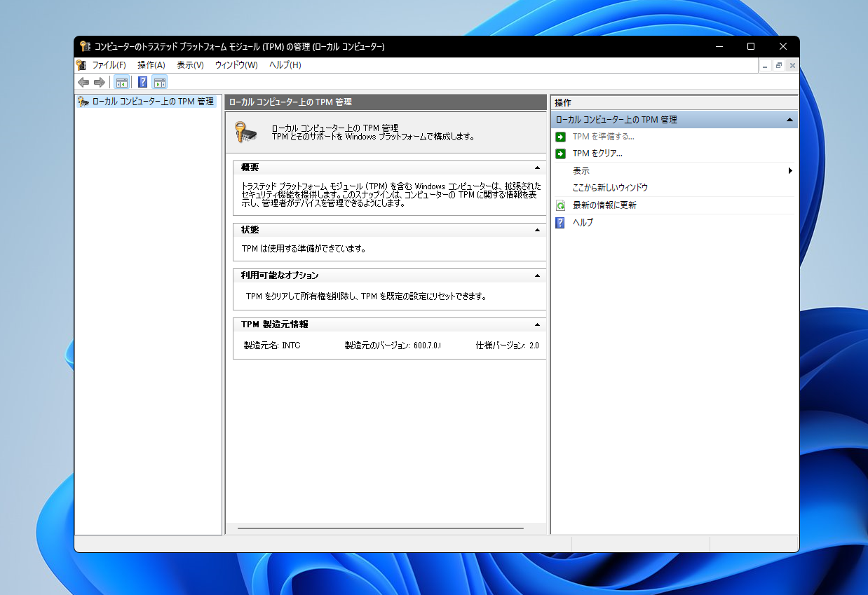The width and height of the screenshot is (868, 595).
Task: Click the MMC document icon beside ファイル menu
Action: [82, 65]
